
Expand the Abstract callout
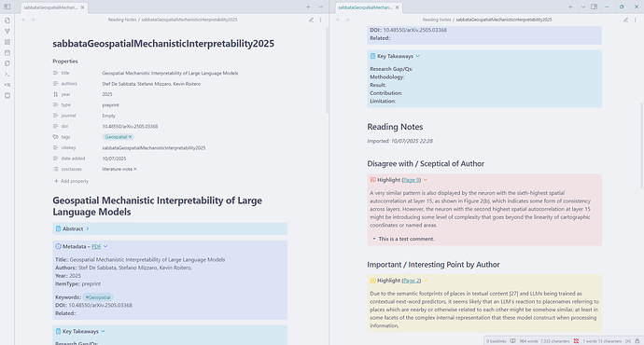pos(88,228)
